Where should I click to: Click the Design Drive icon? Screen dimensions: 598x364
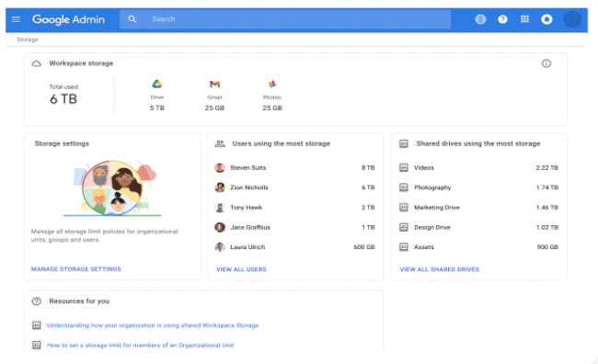404,227
